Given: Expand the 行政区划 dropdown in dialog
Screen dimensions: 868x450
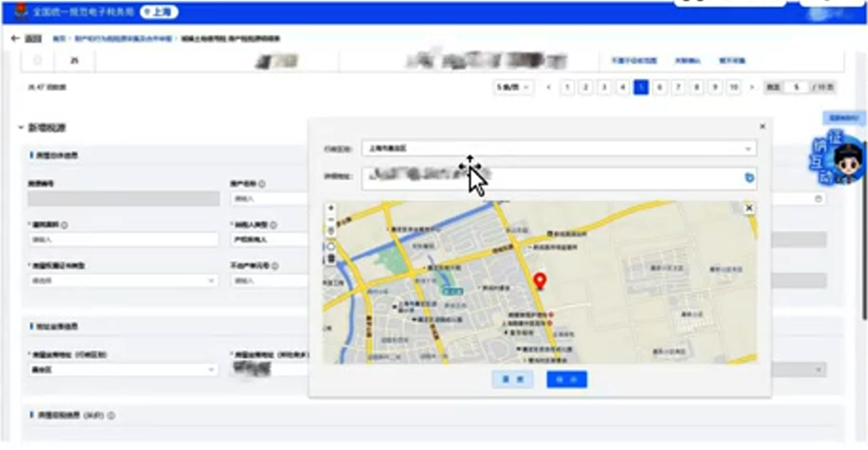Looking at the screenshot, I should point(558,148).
